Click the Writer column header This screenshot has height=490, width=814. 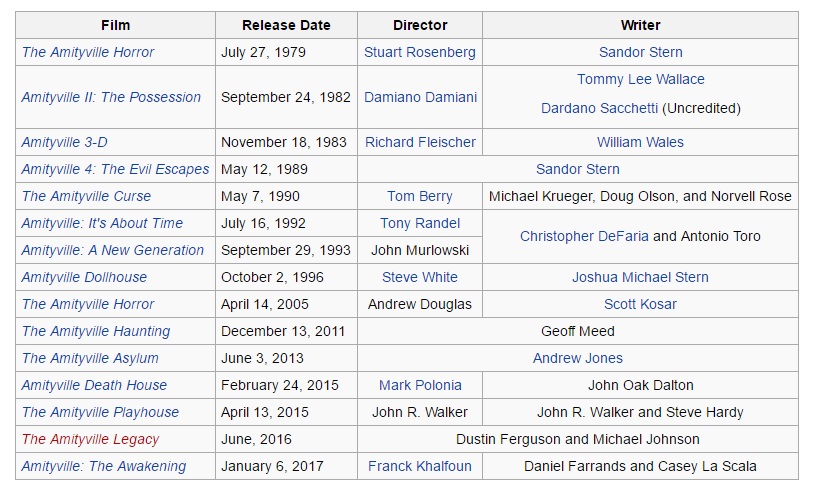click(640, 25)
